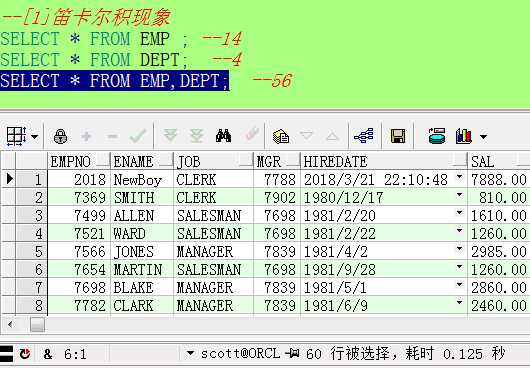Open the connection dropdown before scott@ORCL
Screen dimensions: 530x368
190,353
